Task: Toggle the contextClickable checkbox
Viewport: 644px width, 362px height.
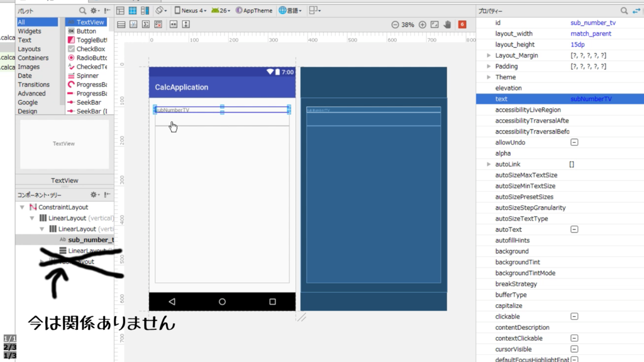Action: (x=574, y=338)
